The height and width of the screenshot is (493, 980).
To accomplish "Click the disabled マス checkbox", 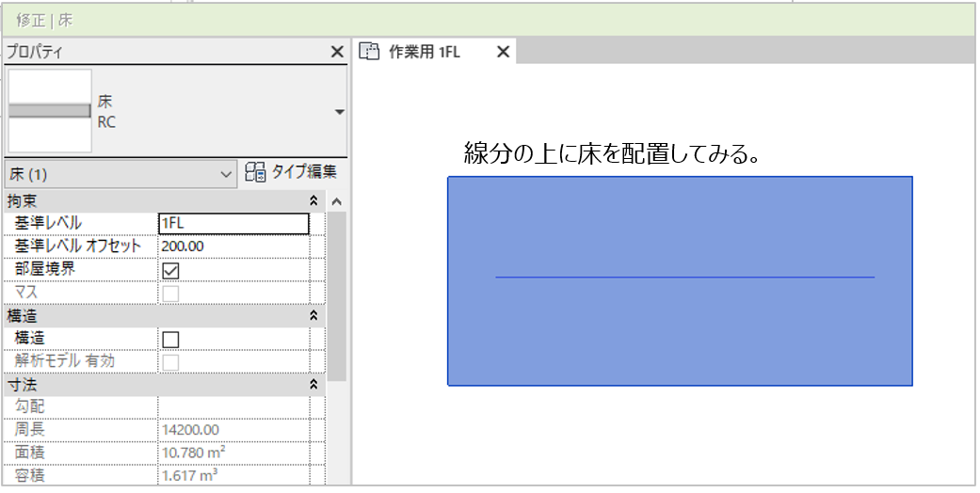I will pyautogui.click(x=170, y=294).
